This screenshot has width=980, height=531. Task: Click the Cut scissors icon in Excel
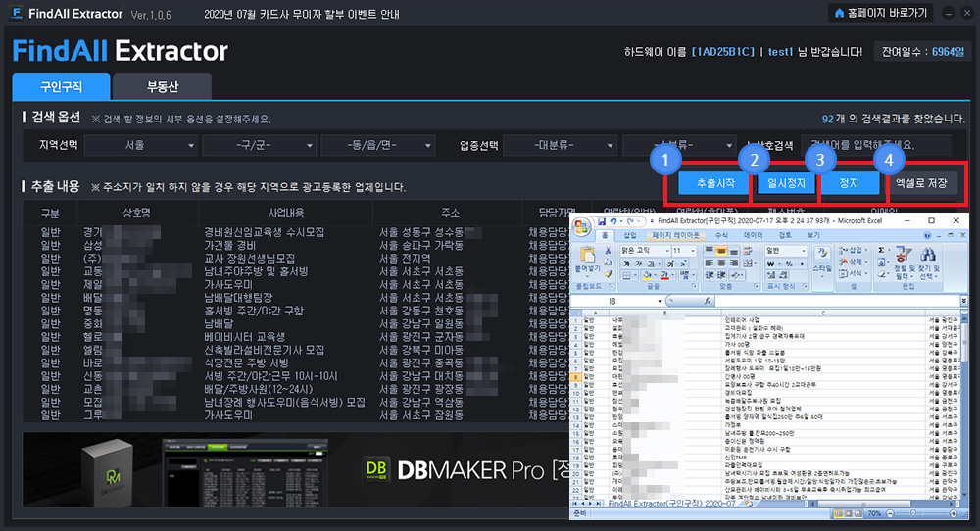pyautogui.click(x=608, y=251)
